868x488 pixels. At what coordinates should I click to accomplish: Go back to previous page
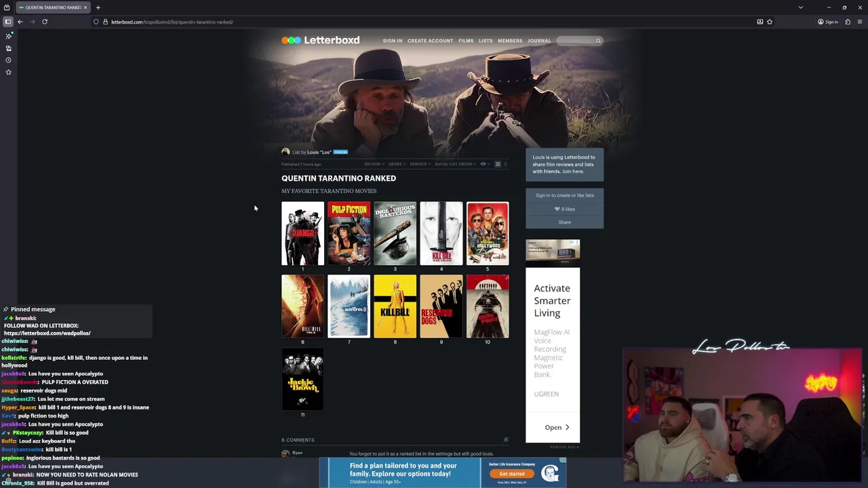click(x=20, y=22)
